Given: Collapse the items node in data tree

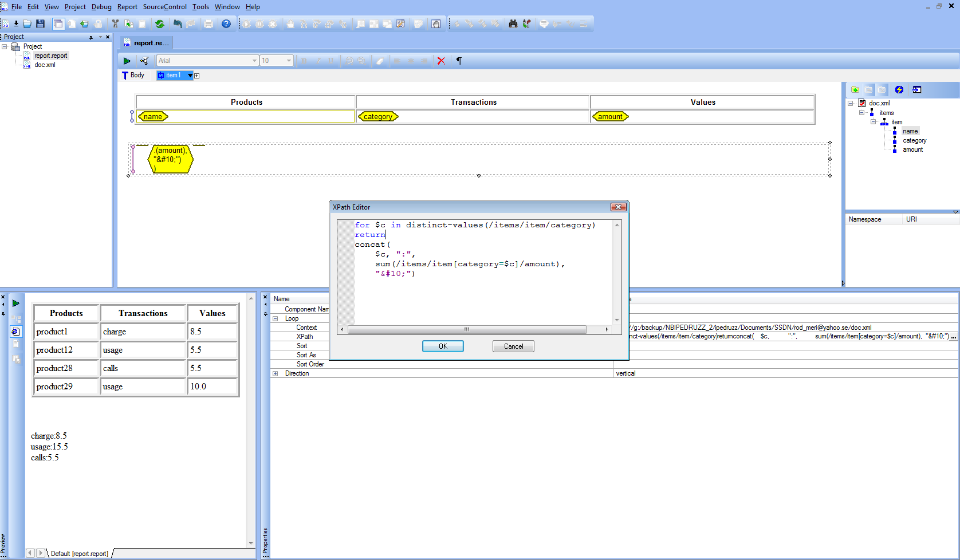Looking at the screenshot, I should tap(861, 113).
